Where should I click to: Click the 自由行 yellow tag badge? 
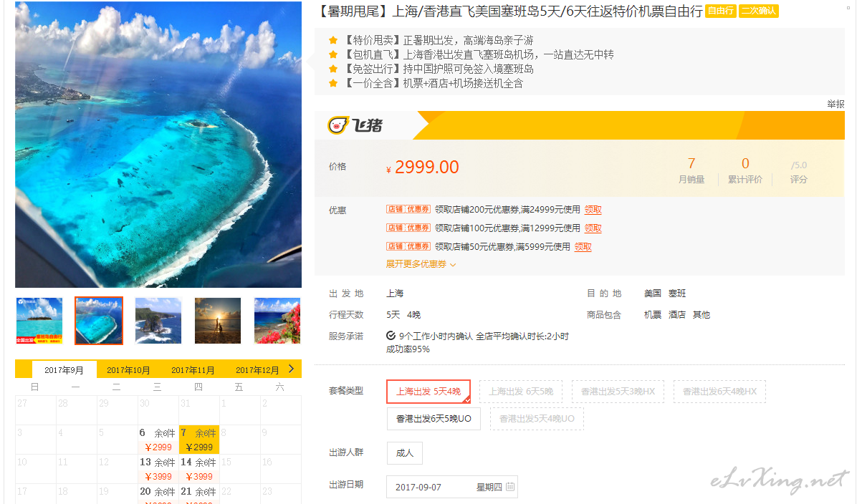click(720, 11)
